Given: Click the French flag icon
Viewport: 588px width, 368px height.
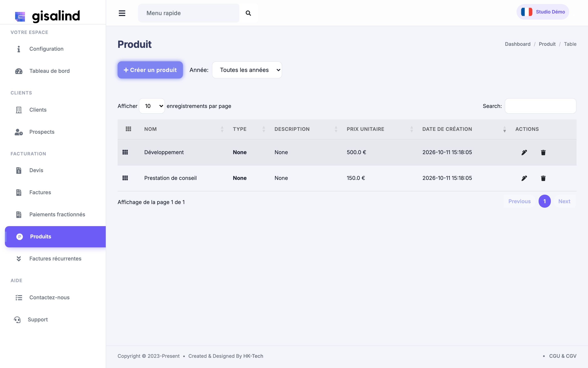Looking at the screenshot, I should 527,12.
